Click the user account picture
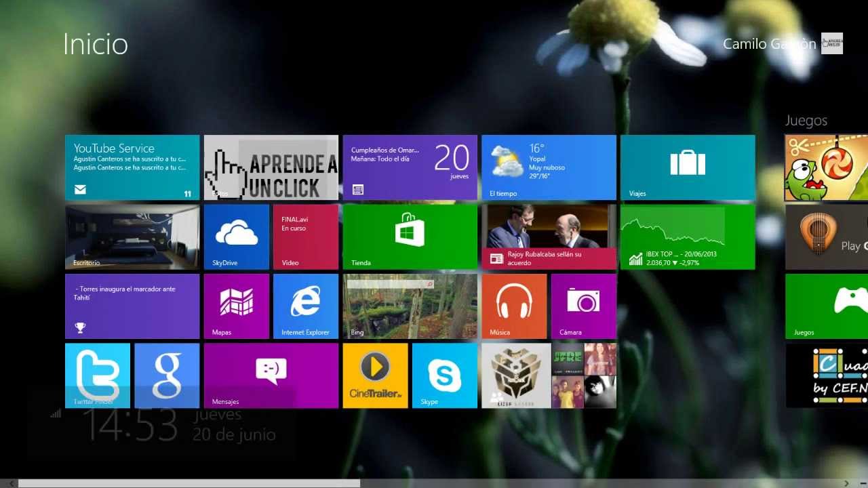Screen dimensions: 868x488 tap(832, 43)
